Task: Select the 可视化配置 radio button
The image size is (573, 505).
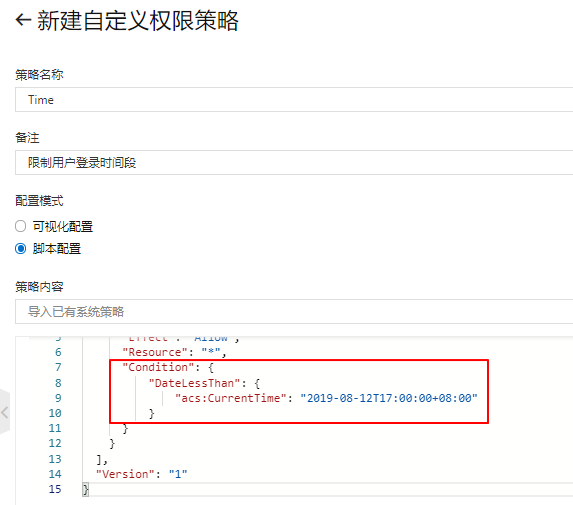Action: [20, 226]
